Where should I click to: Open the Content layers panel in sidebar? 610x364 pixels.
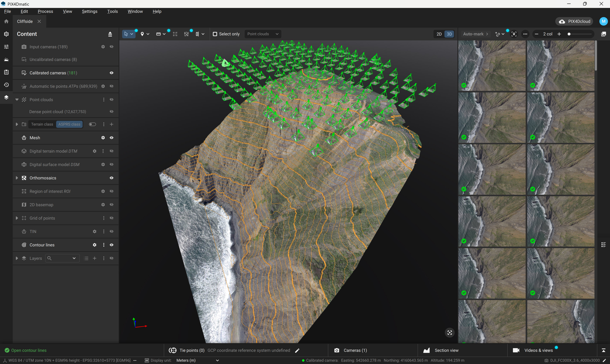pyautogui.click(x=6, y=97)
